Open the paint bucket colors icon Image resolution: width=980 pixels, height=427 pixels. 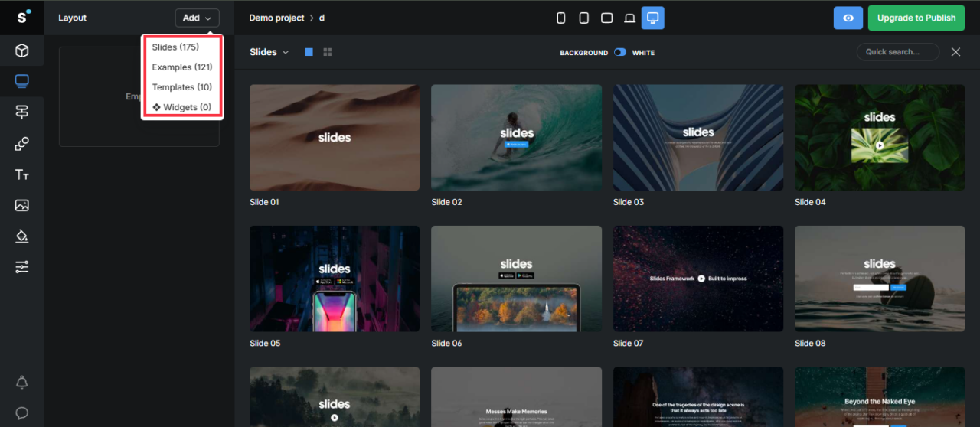tap(21, 236)
